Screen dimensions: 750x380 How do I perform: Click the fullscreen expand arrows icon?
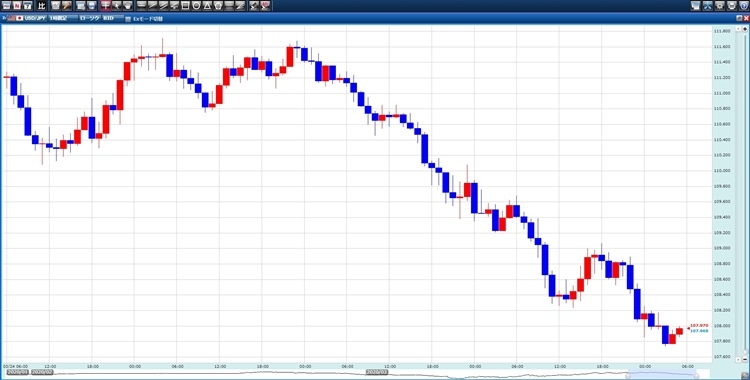pyautogui.click(x=707, y=6)
